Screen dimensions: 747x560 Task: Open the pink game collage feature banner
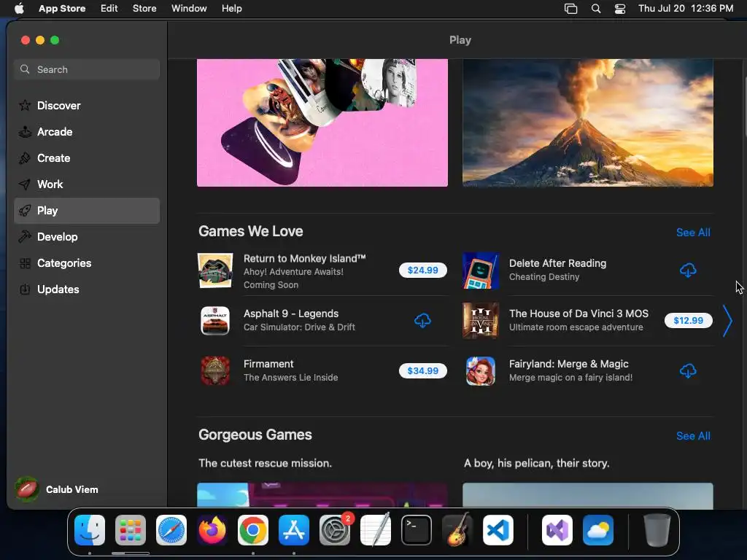point(322,122)
